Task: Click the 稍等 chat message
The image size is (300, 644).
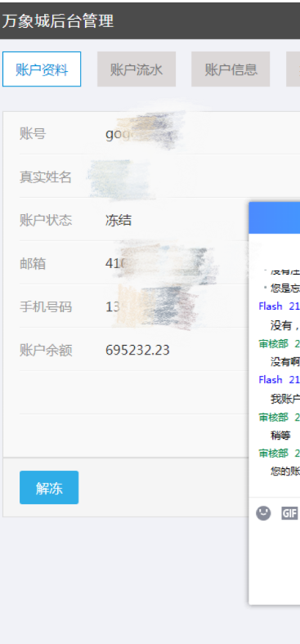Action: click(x=280, y=435)
